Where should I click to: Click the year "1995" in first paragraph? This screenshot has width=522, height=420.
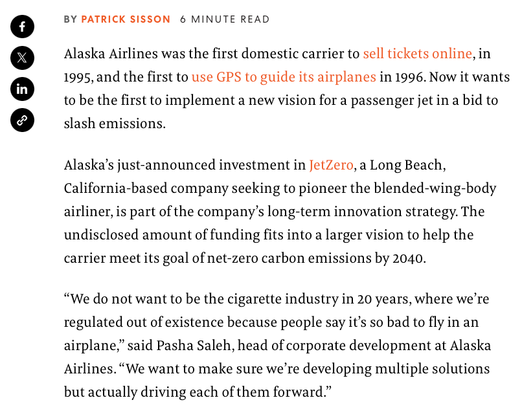[78, 77]
